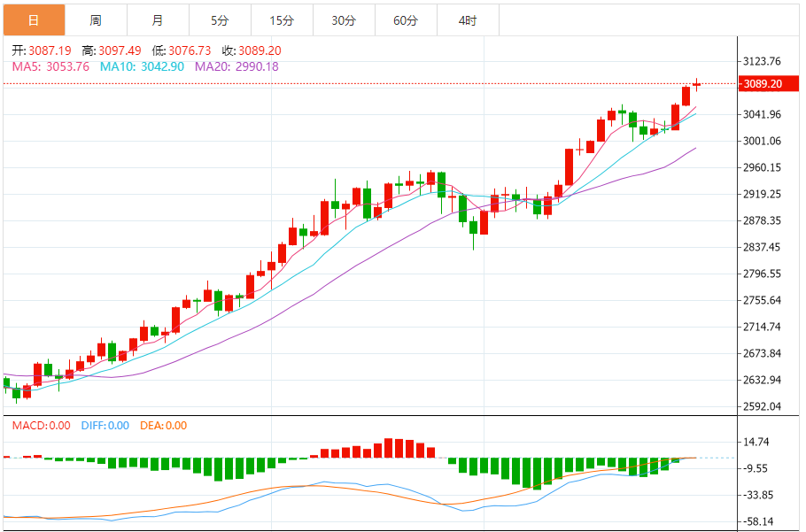Click the red current price tag 3089.20

click(x=769, y=84)
